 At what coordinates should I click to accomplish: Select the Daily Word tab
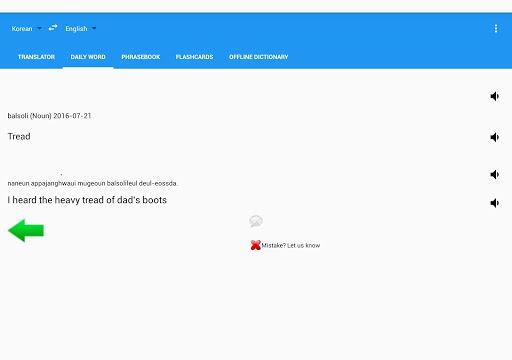click(x=88, y=57)
